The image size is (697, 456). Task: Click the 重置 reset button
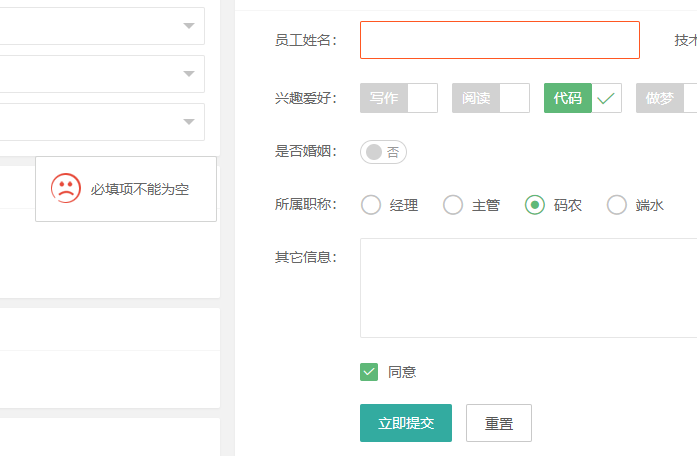click(498, 423)
